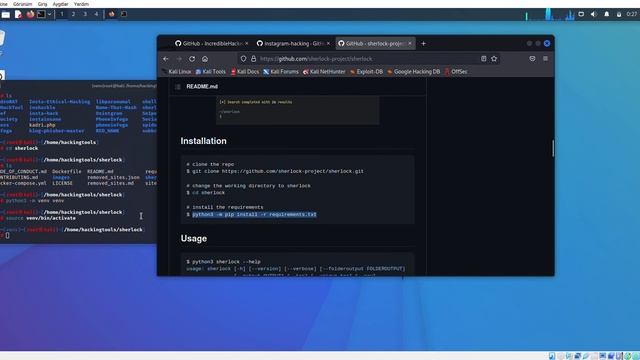Switch to workspace 1
Image resolution: width=640 pixels, height=360 pixels.
(x=62, y=14)
